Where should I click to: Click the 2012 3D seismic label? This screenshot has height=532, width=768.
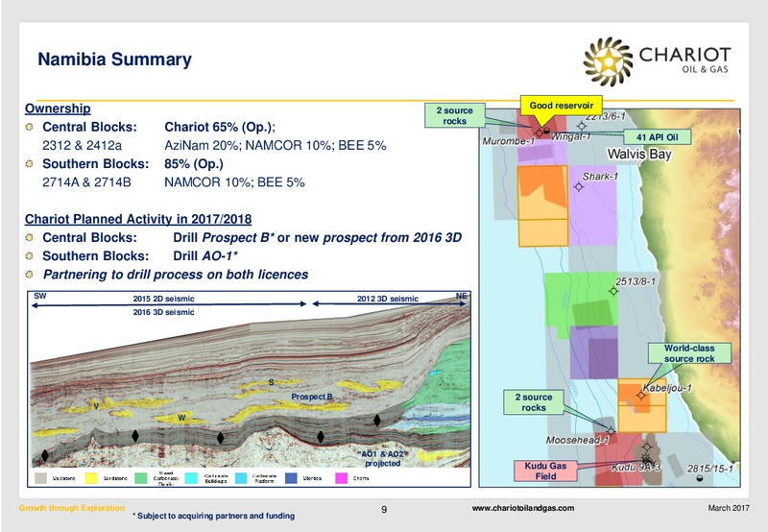point(388,299)
